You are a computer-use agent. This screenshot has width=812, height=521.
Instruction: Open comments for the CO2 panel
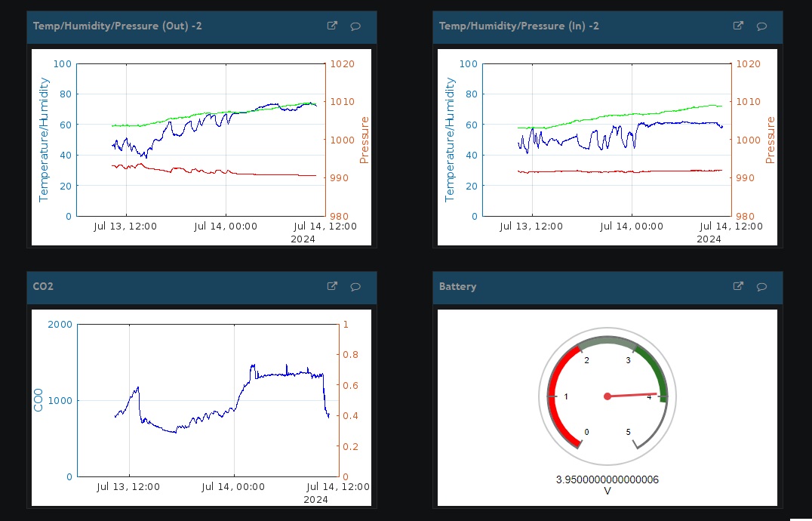(355, 287)
